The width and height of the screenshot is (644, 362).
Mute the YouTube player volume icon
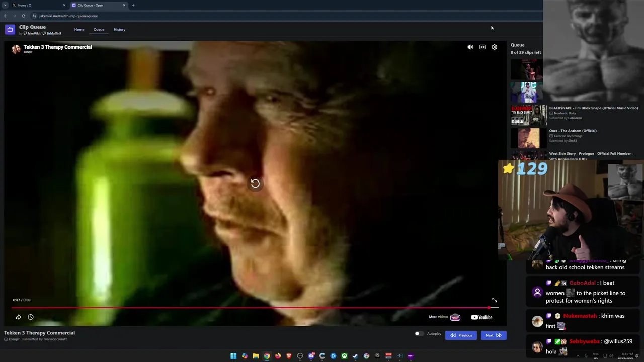pyautogui.click(x=470, y=47)
